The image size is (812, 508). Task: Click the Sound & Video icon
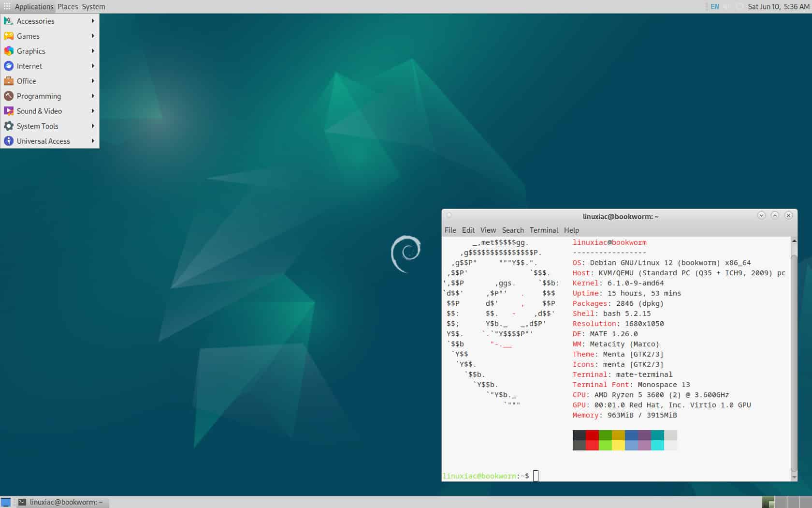click(x=9, y=111)
